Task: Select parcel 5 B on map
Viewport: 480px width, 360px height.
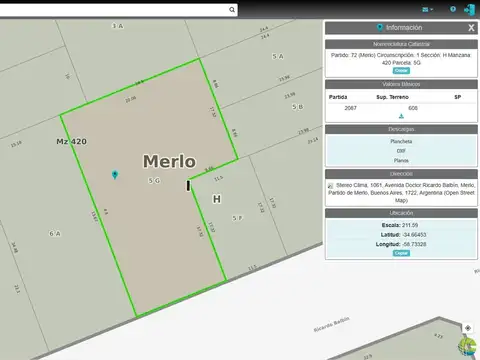Action: pyautogui.click(x=297, y=107)
